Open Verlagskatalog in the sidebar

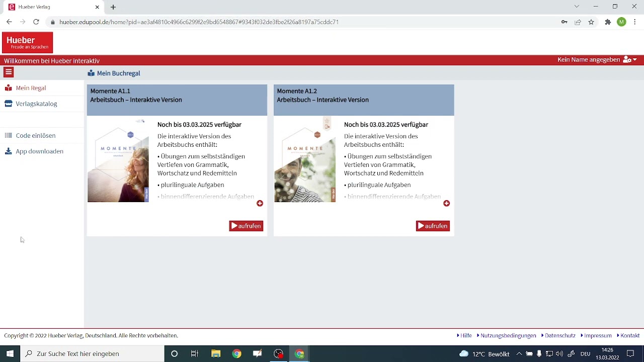[36, 104]
